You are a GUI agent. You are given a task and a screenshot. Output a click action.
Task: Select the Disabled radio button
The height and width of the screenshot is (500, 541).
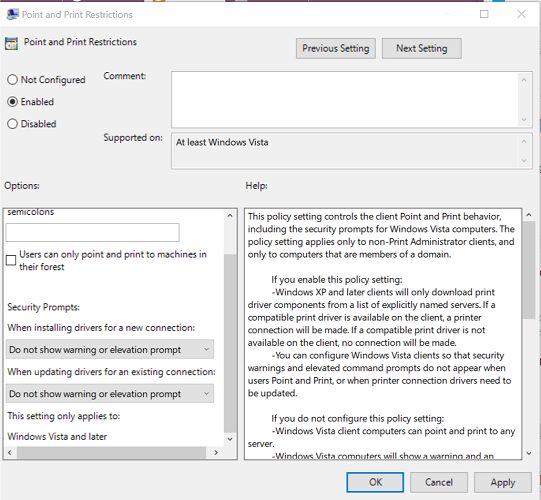[12, 124]
